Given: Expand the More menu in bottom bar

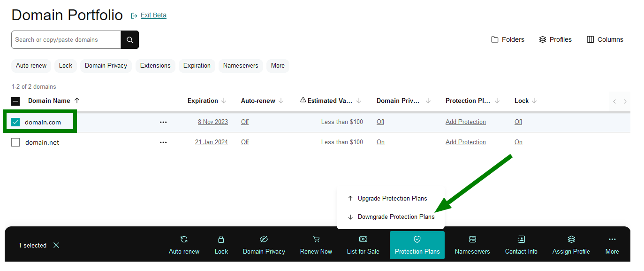Looking at the screenshot, I should pos(612,245).
